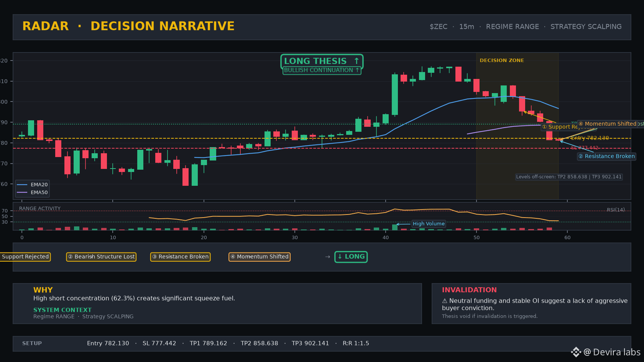Click the INVALIDATION heading

[x=469, y=290]
